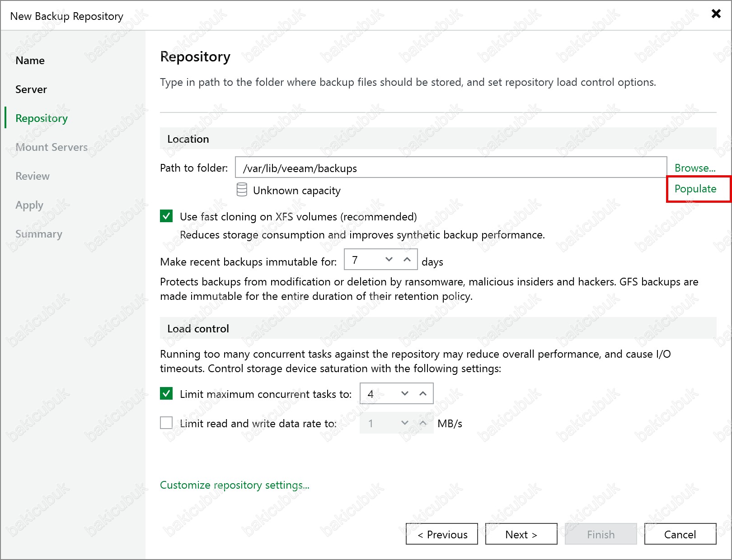
Task: Decrease immutable days with down arrow
Action: tap(389, 259)
